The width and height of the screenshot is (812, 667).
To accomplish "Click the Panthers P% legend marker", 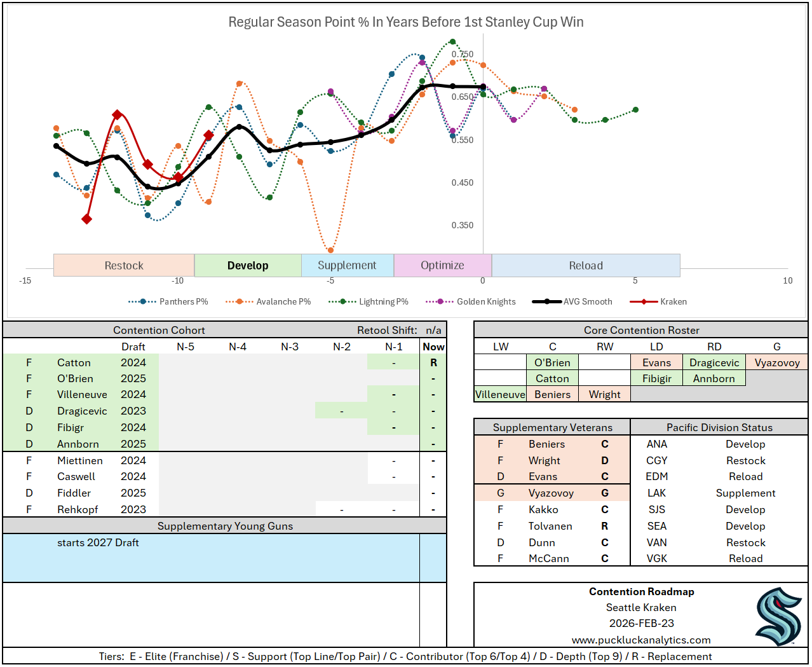I will tap(142, 301).
